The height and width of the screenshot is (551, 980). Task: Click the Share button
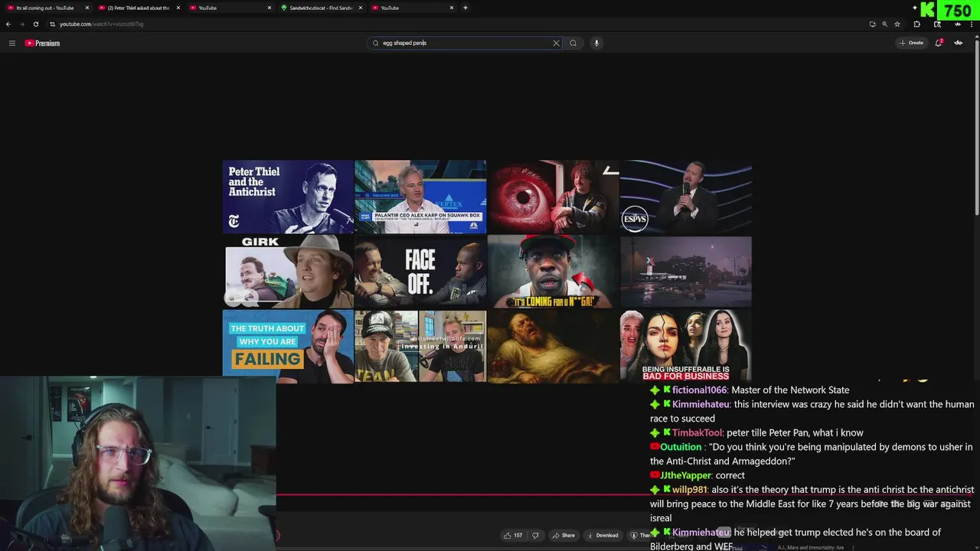click(563, 535)
